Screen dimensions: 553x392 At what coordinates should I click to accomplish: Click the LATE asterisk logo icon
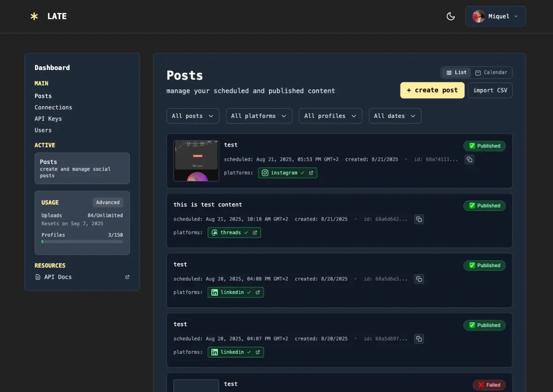[34, 17]
